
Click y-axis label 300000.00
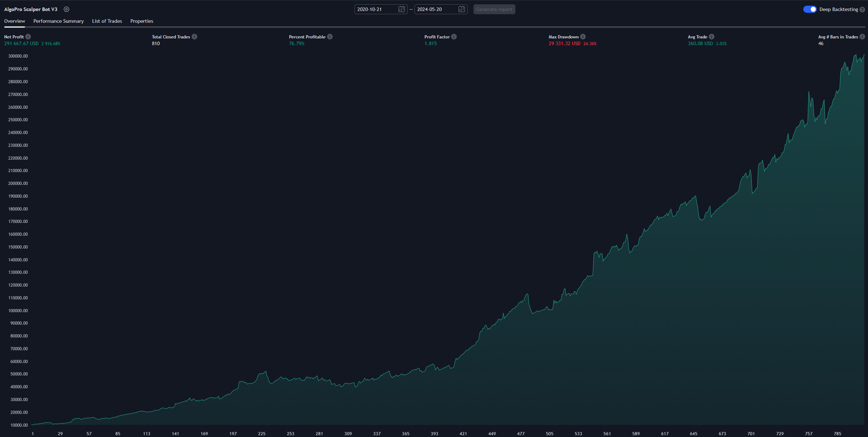(18, 56)
